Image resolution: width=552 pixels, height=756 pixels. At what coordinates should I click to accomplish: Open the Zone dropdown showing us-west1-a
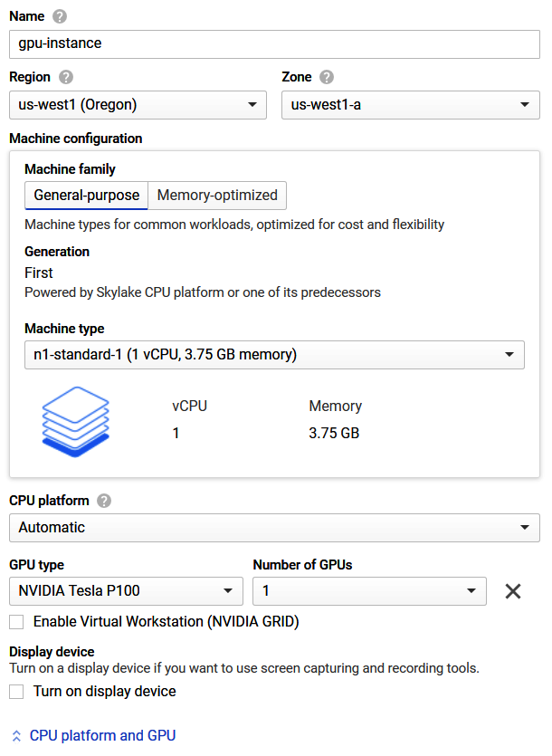coord(411,105)
